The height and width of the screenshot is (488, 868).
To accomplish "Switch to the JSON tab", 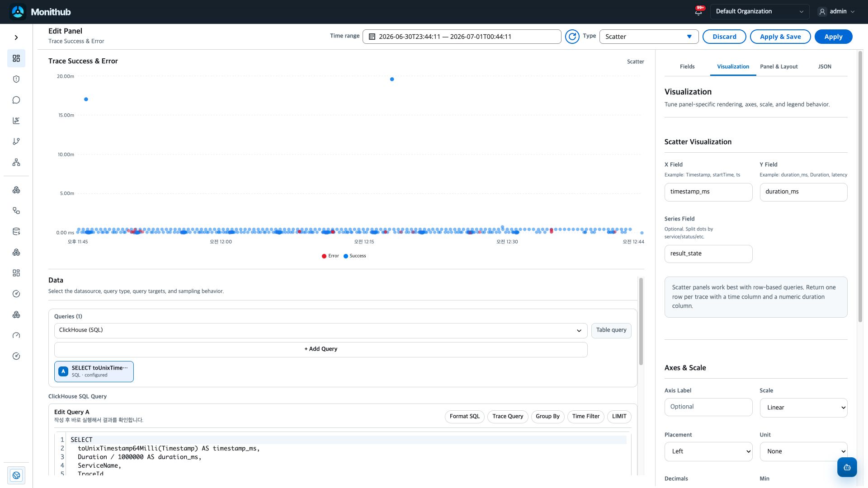I will click(x=825, y=66).
